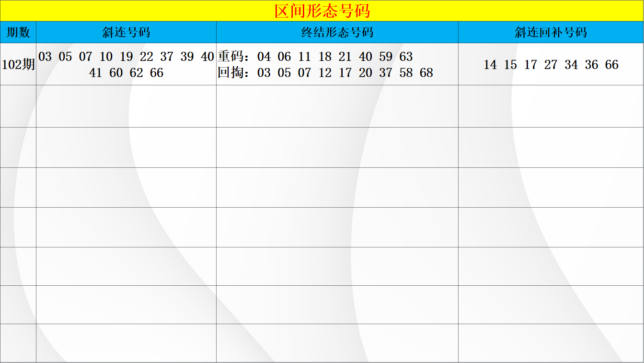
Task: Click number 66 in the 斜连号码 cell
Action: tap(157, 73)
